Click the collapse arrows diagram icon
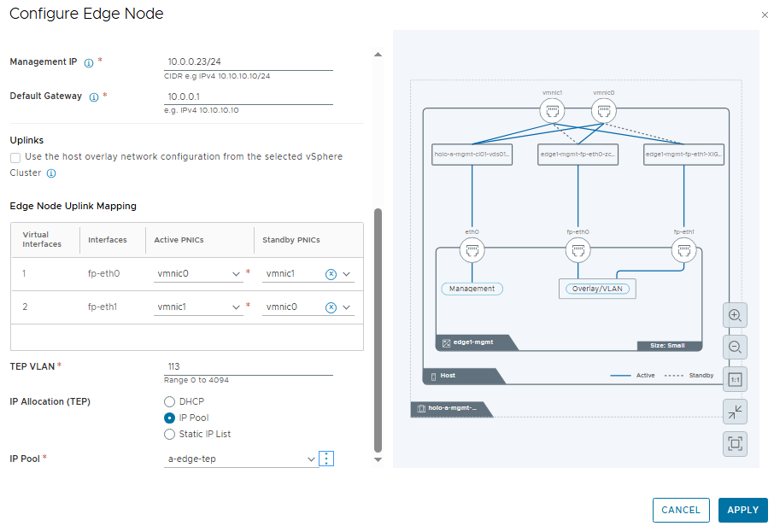The height and width of the screenshot is (532, 774). coord(734,412)
